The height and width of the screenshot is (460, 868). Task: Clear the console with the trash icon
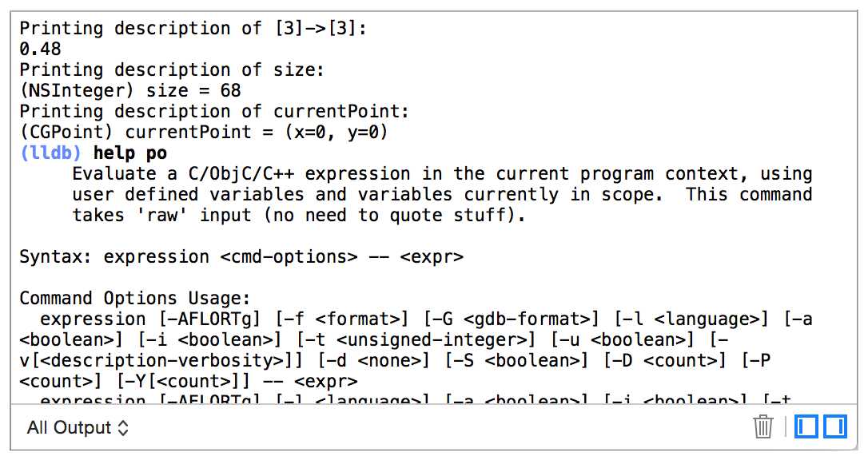[762, 426]
